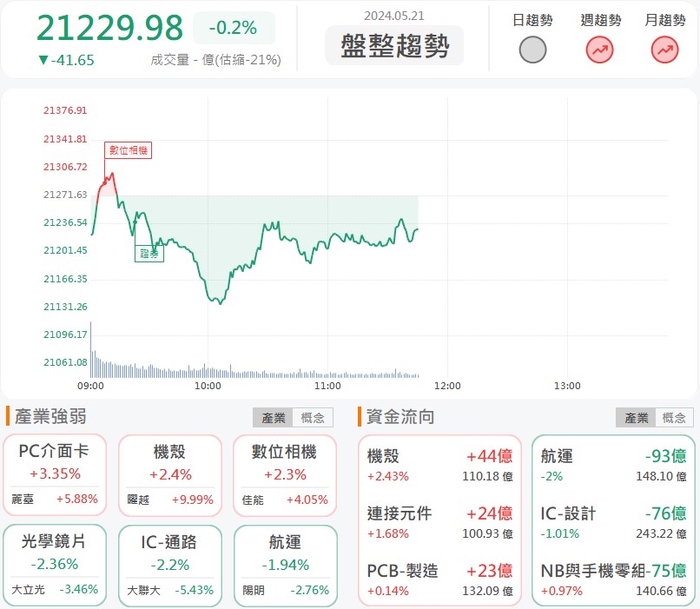Screen dimensions: 700x609
Task: Click the 週趨勢 label
Action: (x=600, y=20)
